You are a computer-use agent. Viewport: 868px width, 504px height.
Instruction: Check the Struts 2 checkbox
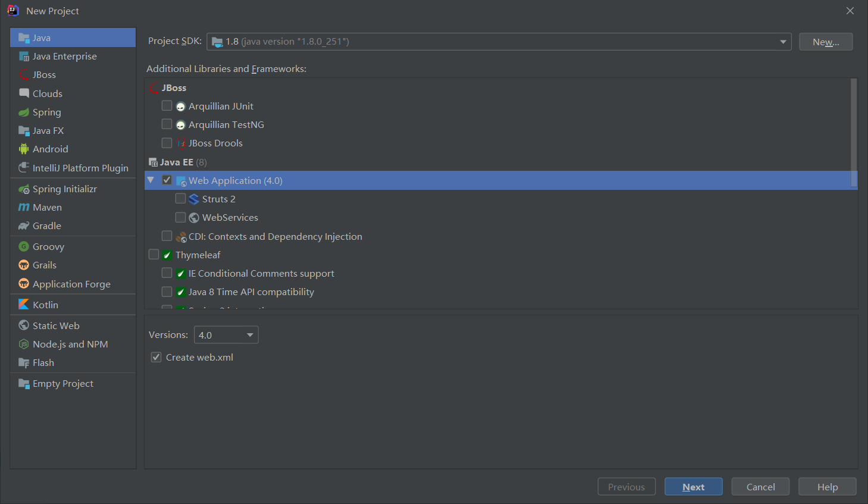(x=180, y=198)
